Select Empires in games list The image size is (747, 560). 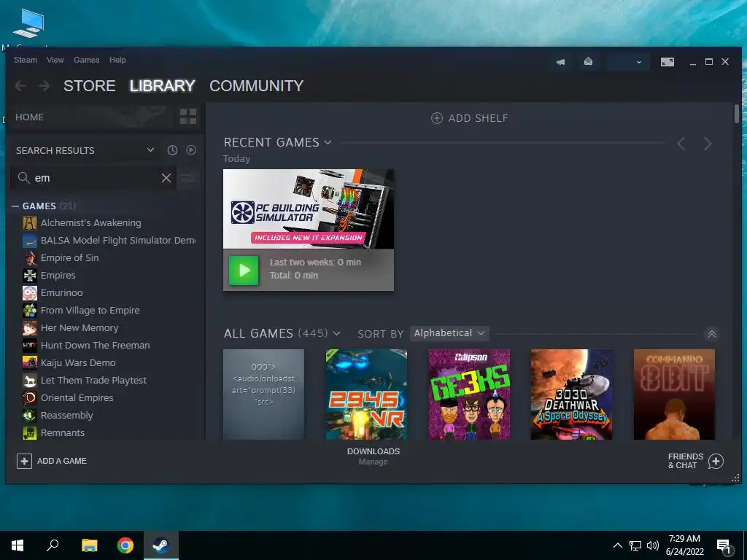coord(58,275)
